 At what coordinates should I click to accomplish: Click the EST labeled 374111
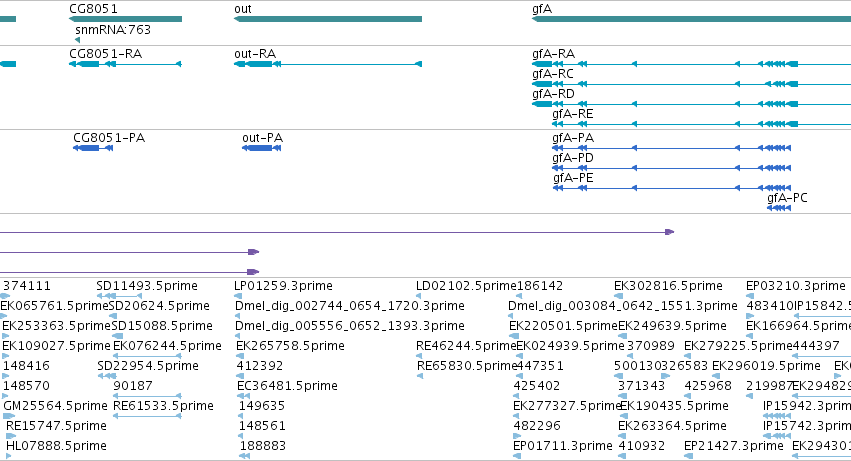pos(27,286)
